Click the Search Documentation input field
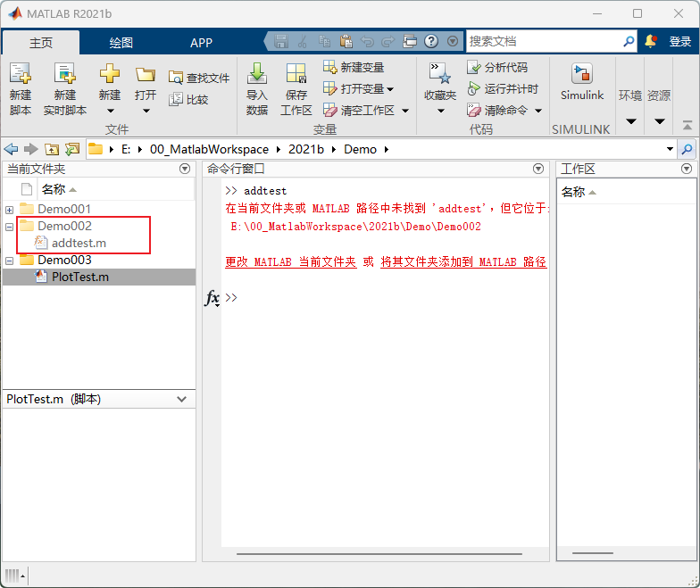The image size is (700, 588). point(543,41)
